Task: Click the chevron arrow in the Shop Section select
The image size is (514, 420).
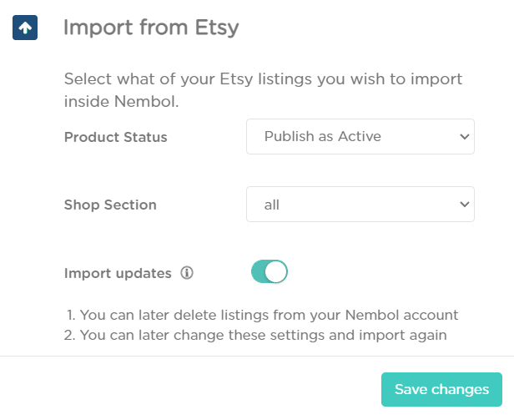Action: 465,205
